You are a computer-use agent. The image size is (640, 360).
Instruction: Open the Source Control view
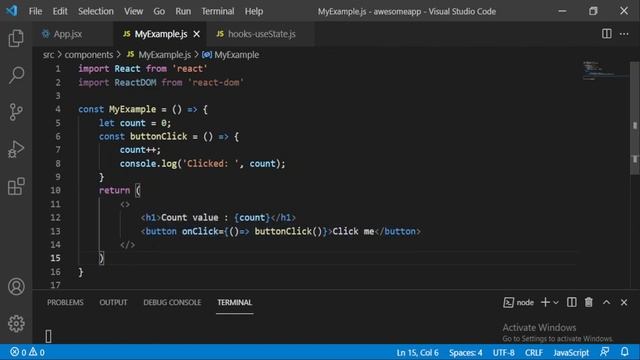(x=16, y=112)
